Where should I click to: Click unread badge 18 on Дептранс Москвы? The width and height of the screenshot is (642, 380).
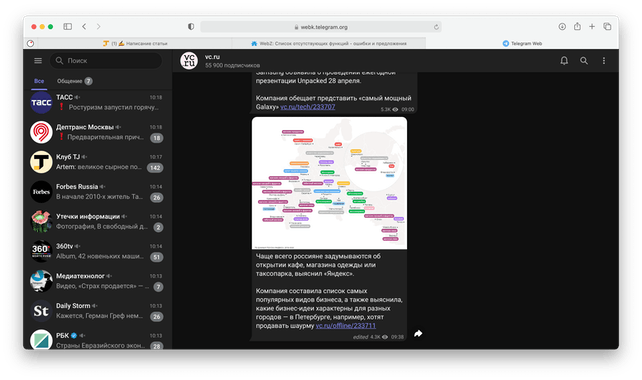tap(157, 138)
